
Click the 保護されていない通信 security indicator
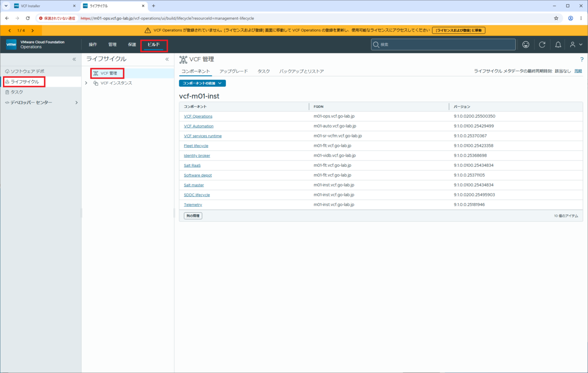tap(57, 18)
